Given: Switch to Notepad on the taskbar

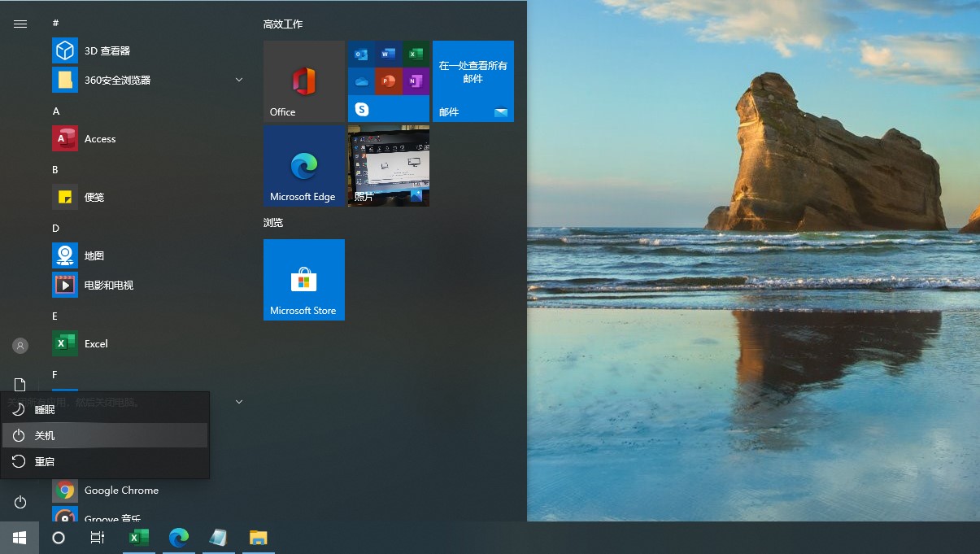Looking at the screenshot, I should pyautogui.click(x=218, y=538).
